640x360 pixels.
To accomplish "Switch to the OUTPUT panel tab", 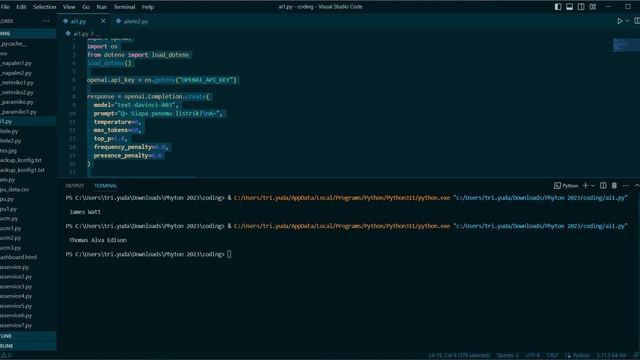I will pos(75,186).
